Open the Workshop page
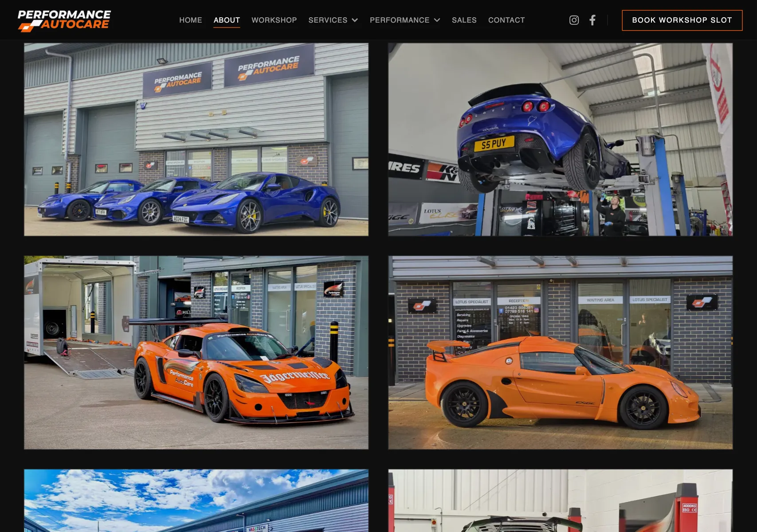The image size is (757, 532). point(274,20)
